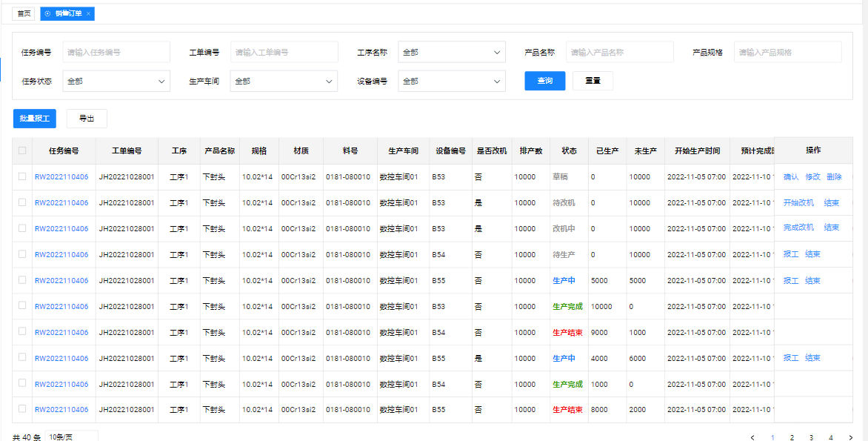Screen dimensions: 868x441
Task: Open the 设备编号 dropdown
Action: 451,81
